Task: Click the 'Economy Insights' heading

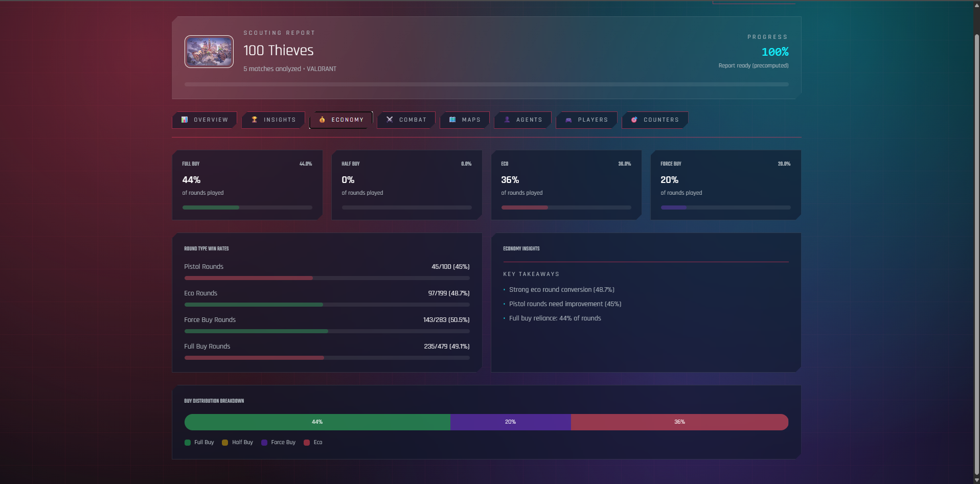Action: (x=521, y=249)
